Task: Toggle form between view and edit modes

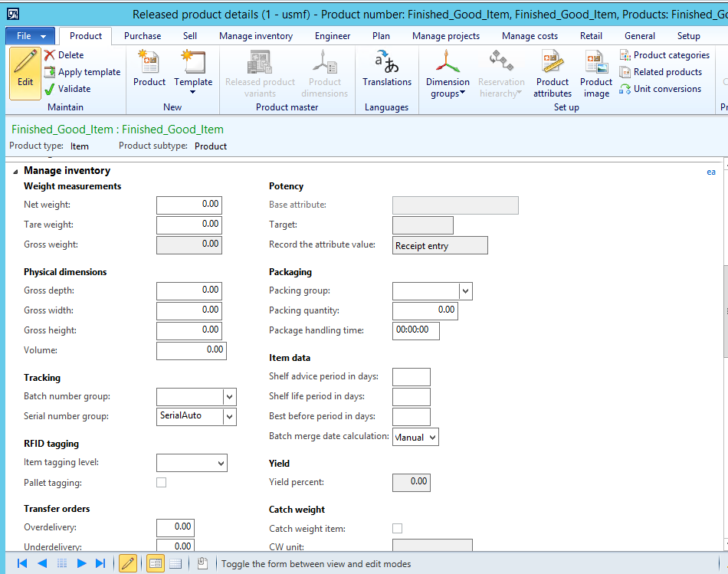Action: (x=128, y=563)
